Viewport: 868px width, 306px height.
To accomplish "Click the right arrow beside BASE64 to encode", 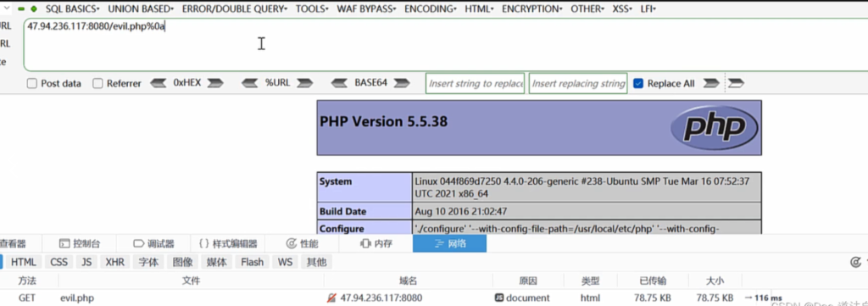I will coord(402,83).
